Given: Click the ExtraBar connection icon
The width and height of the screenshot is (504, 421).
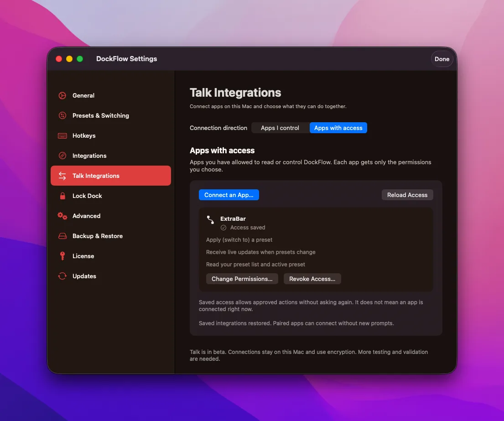Looking at the screenshot, I should coord(211,220).
